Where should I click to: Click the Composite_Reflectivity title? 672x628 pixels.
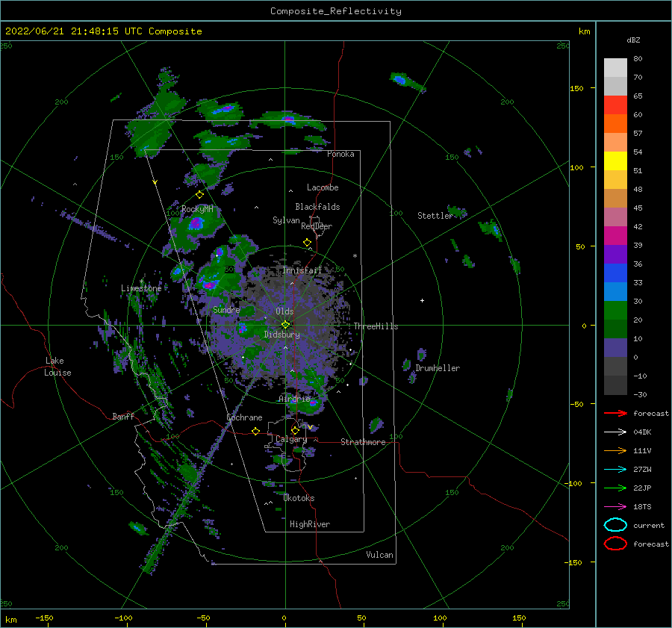(x=336, y=11)
